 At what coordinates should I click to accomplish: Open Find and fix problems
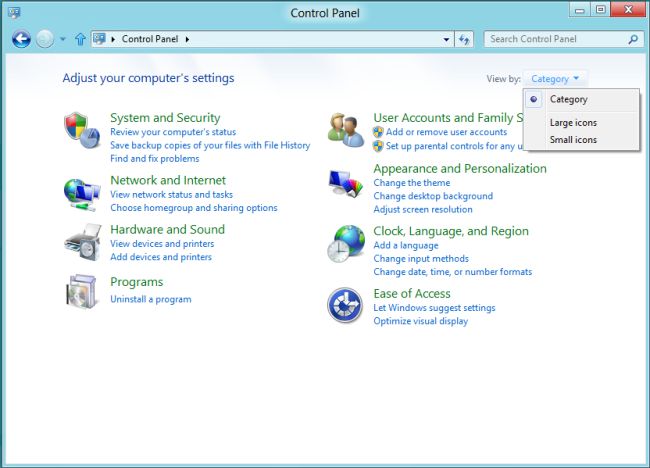[x=155, y=158]
